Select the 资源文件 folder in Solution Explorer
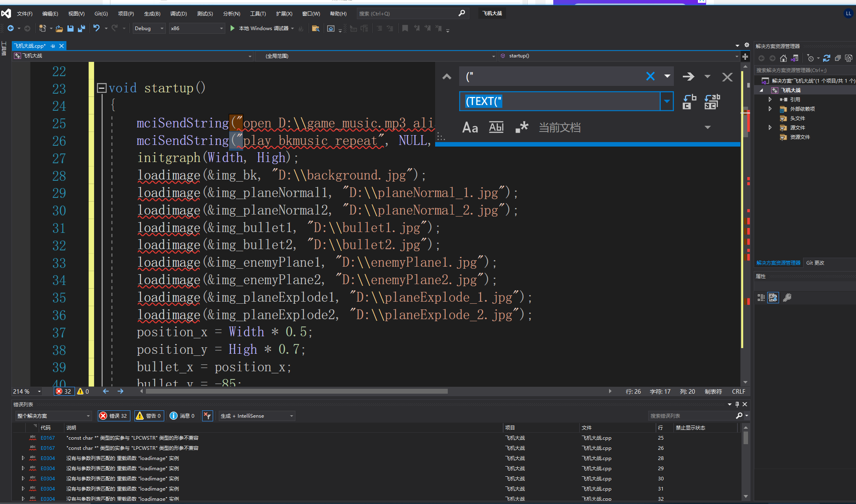This screenshot has width=856, height=504. [800, 137]
